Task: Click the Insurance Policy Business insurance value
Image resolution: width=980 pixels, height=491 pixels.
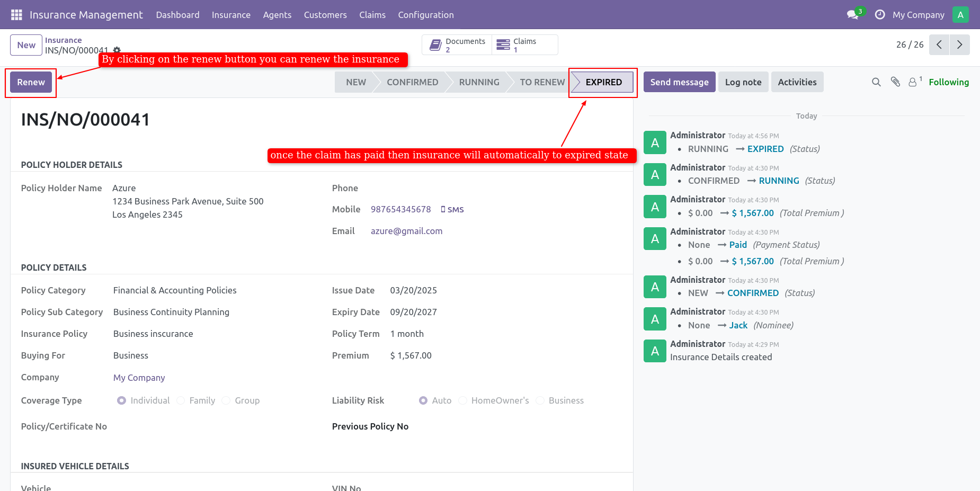Action: click(x=153, y=334)
